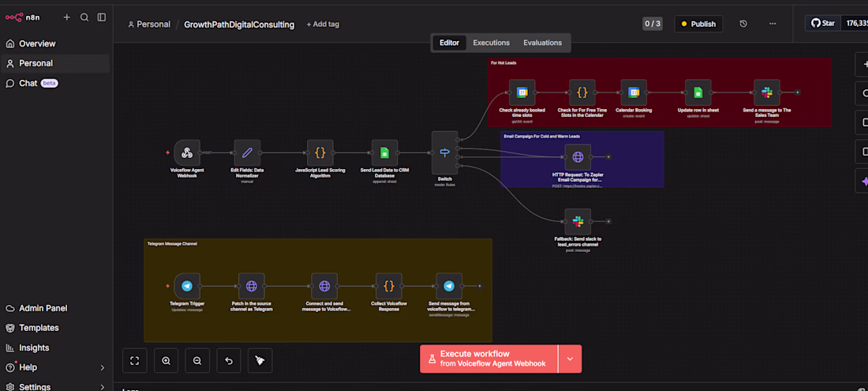Open workflow history clock icon
The height and width of the screenshot is (391, 868).
click(x=743, y=24)
